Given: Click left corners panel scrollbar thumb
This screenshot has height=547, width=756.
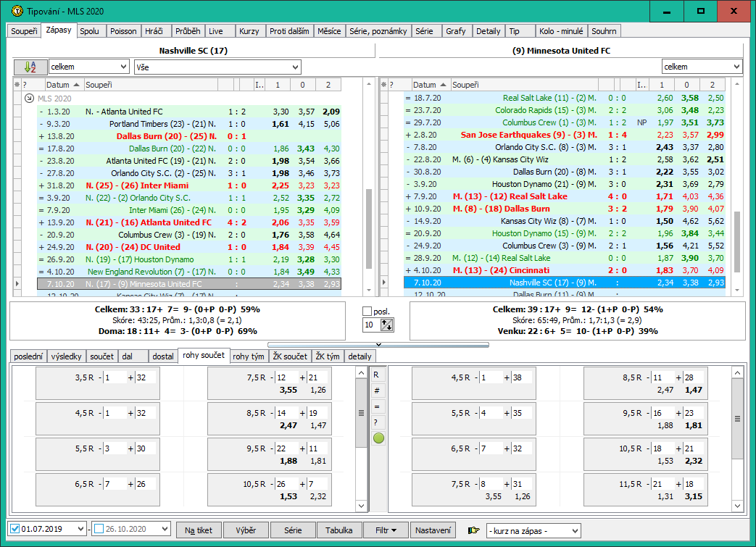Looking at the screenshot, I should pos(361,413).
